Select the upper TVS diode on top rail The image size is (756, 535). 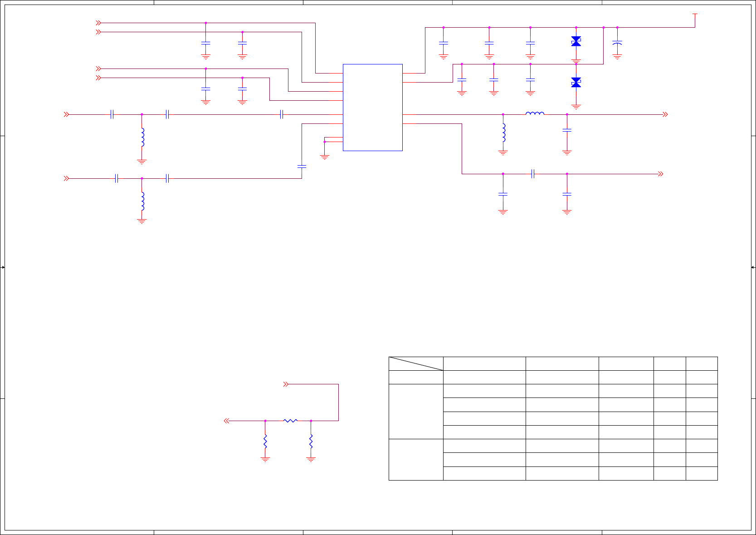576,41
